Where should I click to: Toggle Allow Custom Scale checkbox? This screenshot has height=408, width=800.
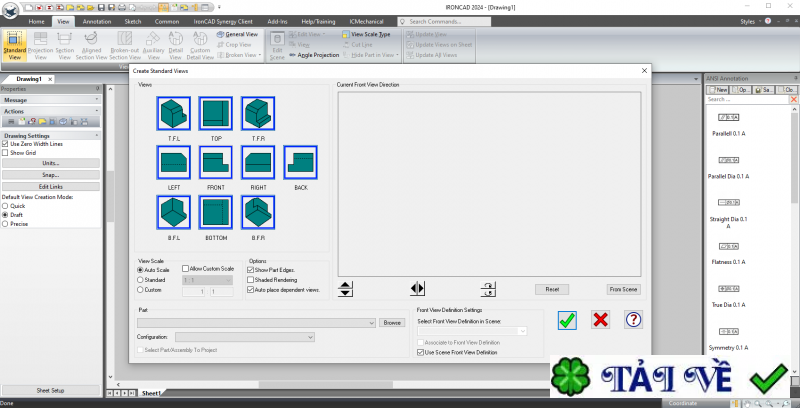tap(185, 268)
